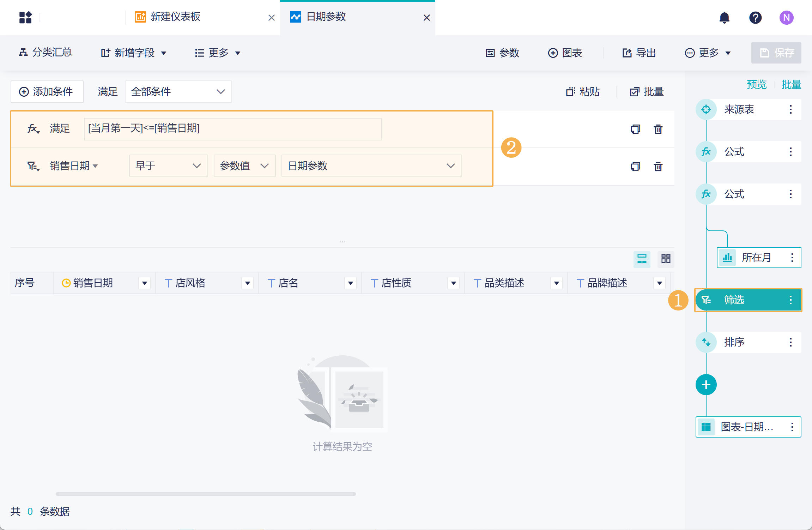Change formula condition type fx icon
Viewport: 812px width, 530px height.
click(x=34, y=129)
